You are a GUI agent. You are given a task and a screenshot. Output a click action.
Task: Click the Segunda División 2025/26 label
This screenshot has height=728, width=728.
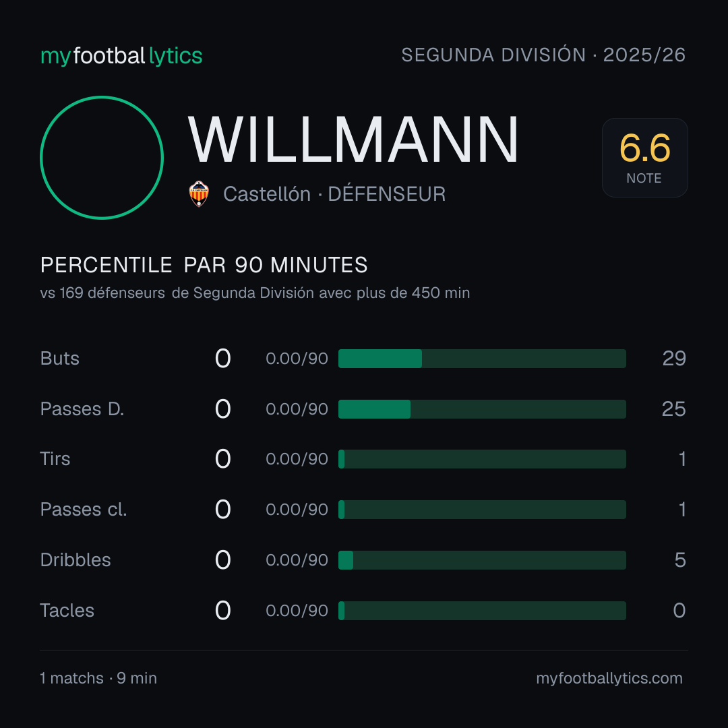click(x=543, y=55)
